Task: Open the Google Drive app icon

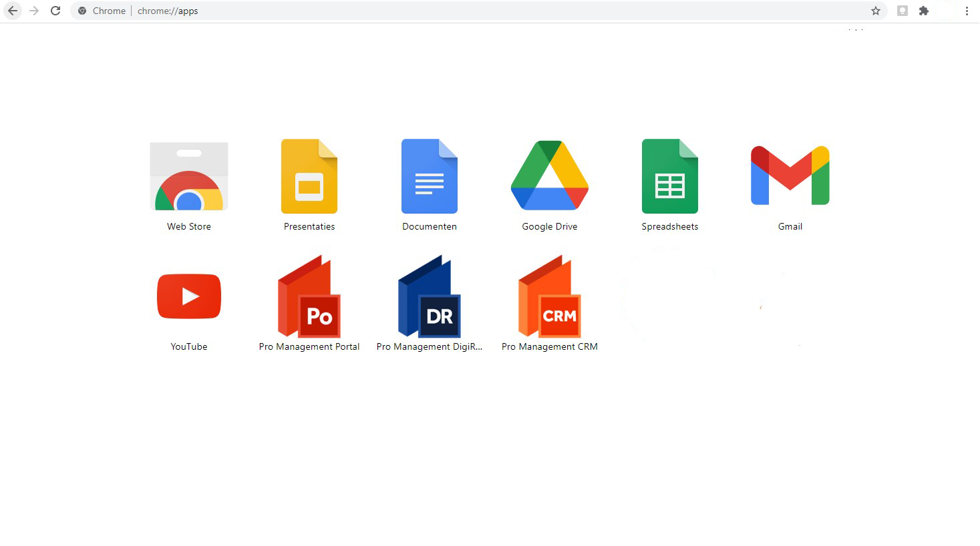Action: (550, 175)
